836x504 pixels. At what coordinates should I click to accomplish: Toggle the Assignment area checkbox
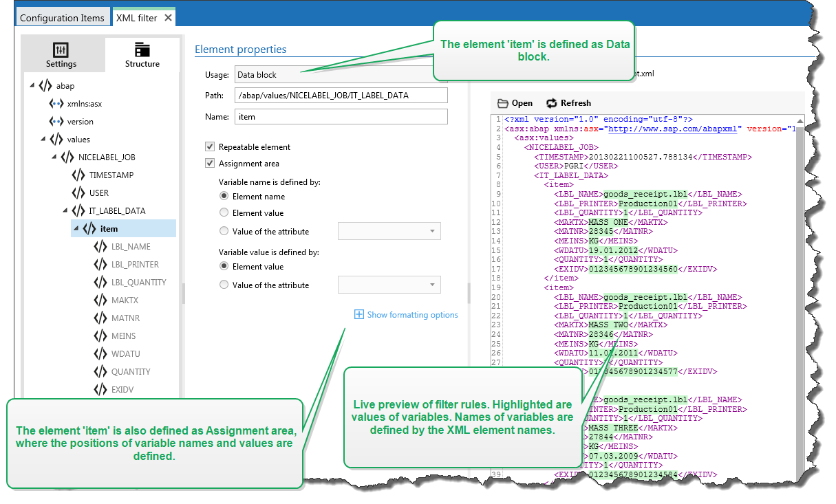[209, 163]
